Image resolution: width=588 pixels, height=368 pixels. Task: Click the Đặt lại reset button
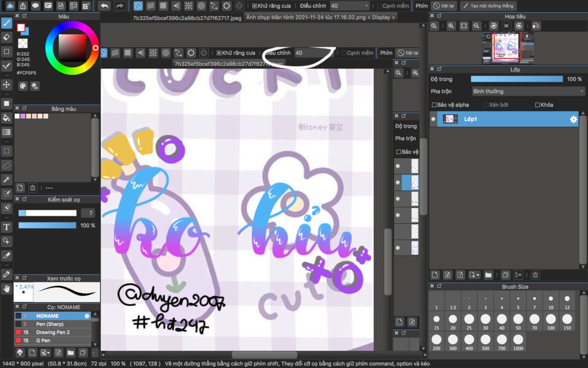(443, 6)
